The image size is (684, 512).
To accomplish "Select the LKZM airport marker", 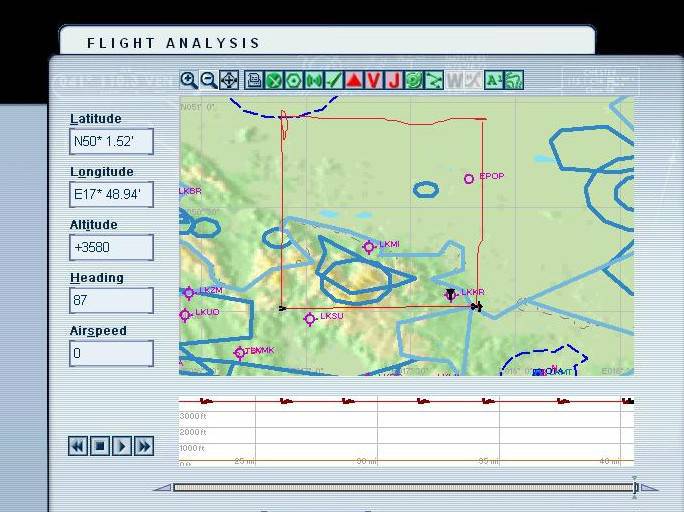I will [189, 293].
